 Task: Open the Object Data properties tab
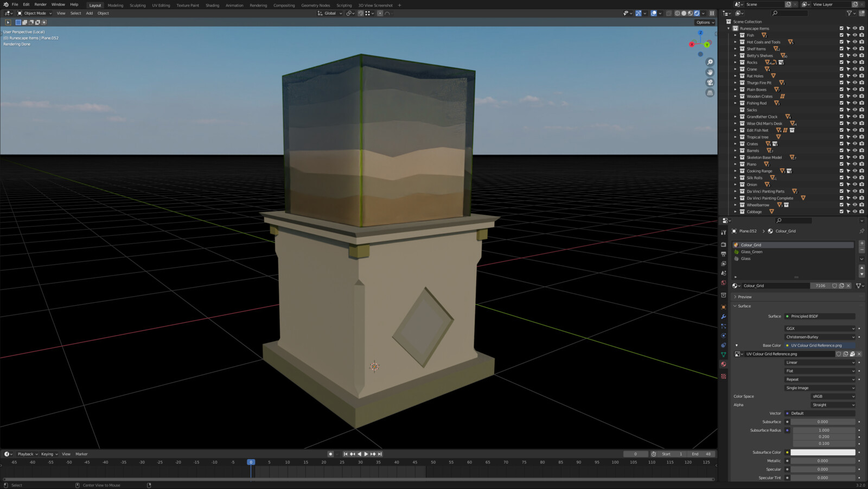pos(723,354)
